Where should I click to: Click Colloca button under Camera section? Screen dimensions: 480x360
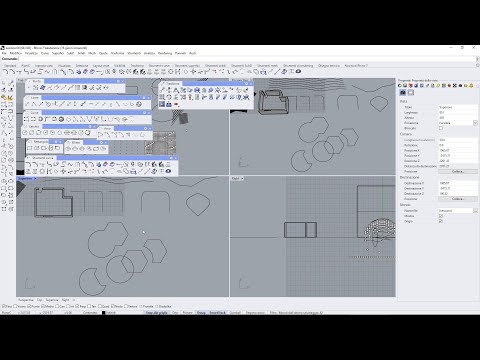pos(457,171)
